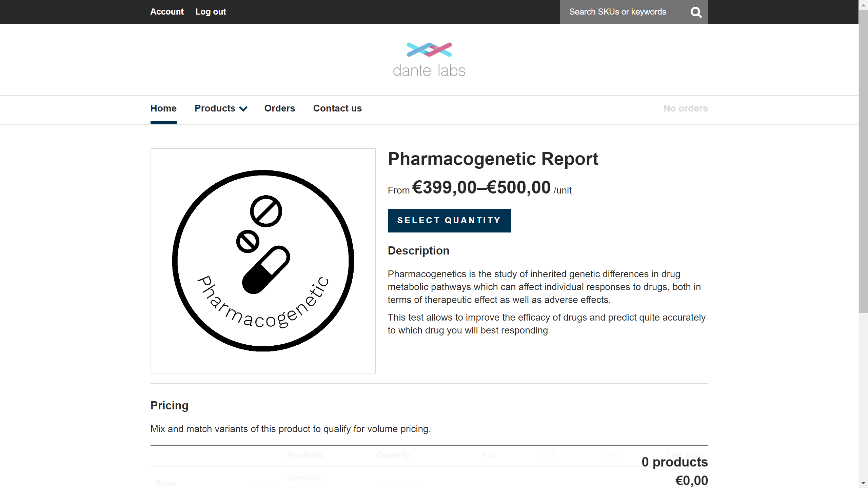Click the Pharmacogenetic pill product image

click(263, 261)
